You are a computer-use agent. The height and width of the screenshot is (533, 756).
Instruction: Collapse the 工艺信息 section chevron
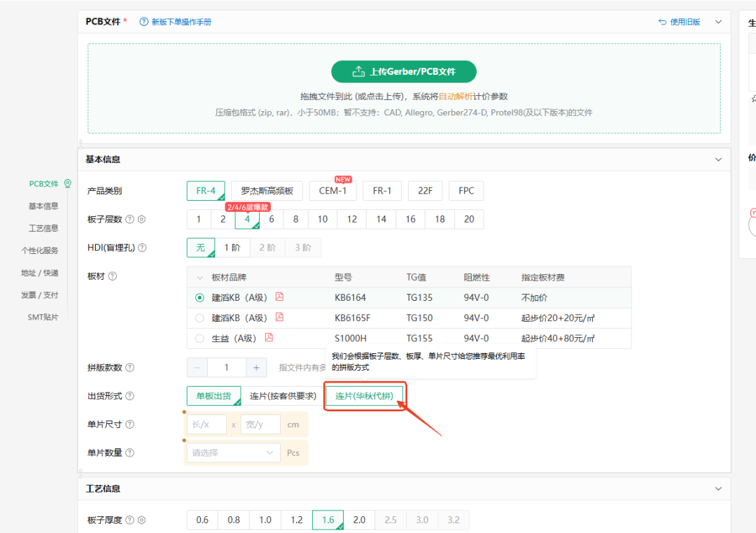[x=718, y=489]
